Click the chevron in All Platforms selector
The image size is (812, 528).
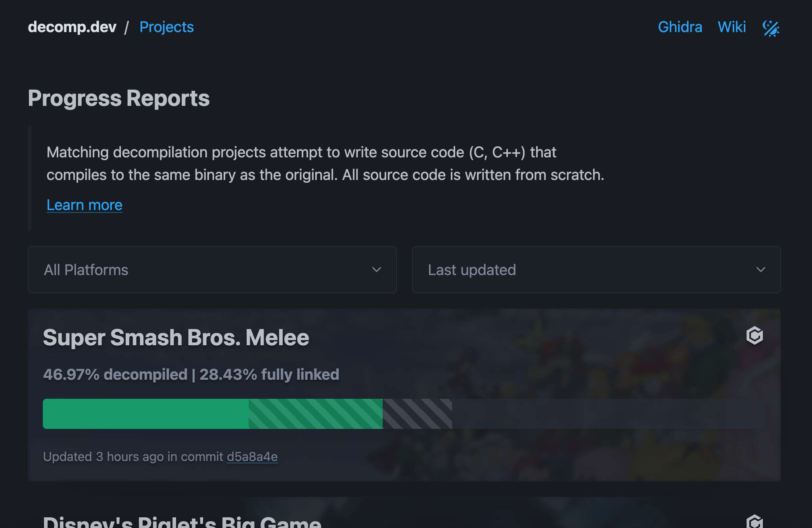click(376, 270)
